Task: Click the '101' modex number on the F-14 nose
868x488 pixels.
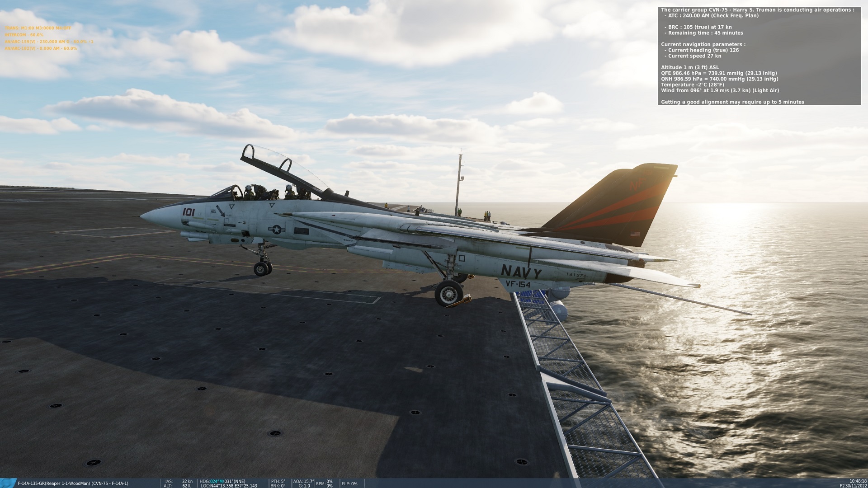Action: point(189,212)
